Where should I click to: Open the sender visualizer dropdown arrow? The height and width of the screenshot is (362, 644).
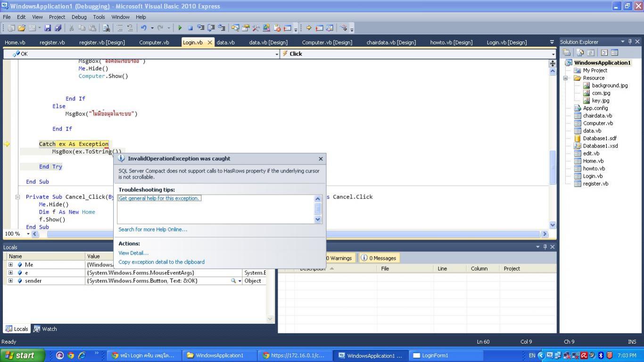point(239,281)
